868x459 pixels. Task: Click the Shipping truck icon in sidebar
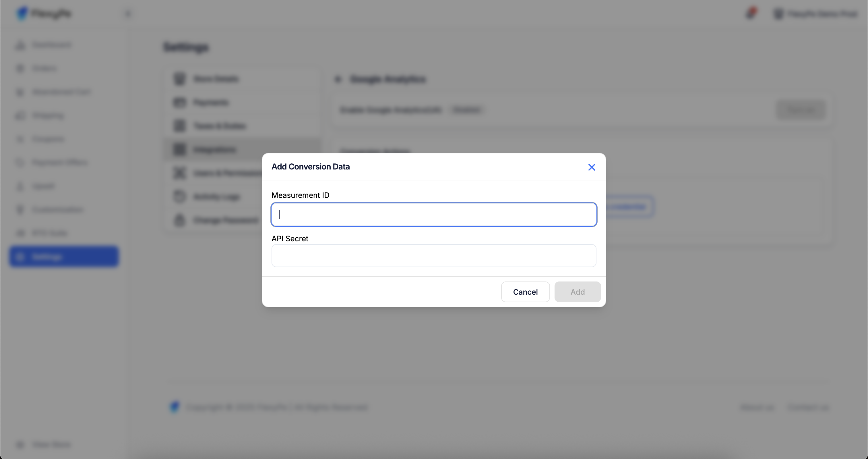[x=20, y=116]
